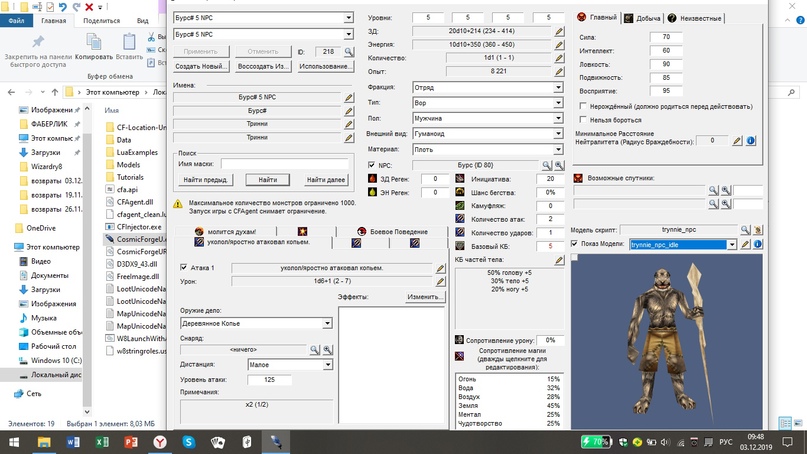The height and width of the screenshot is (454, 807).
Task: Click the Создать Новый button
Action: pyautogui.click(x=202, y=67)
